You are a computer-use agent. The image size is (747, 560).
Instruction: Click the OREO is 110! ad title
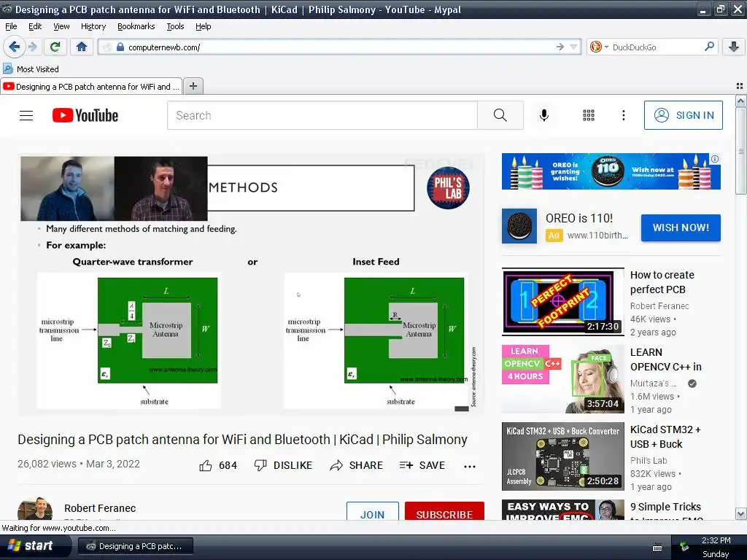(x=578, y=218)
